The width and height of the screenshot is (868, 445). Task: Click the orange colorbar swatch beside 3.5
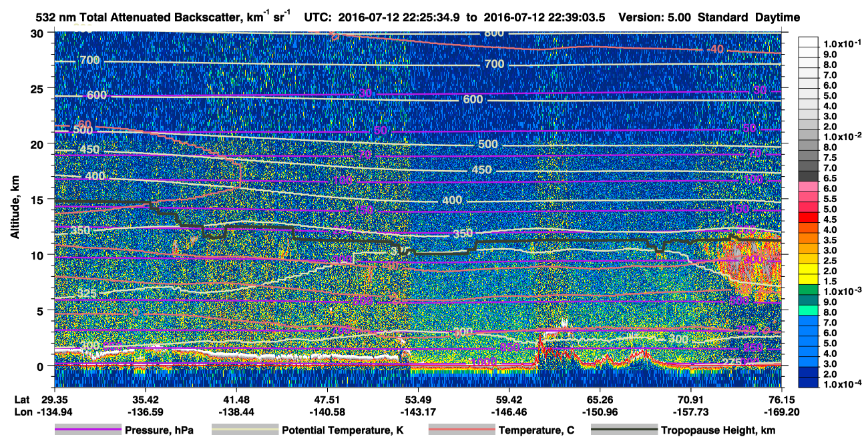click(x=809, y=240)
